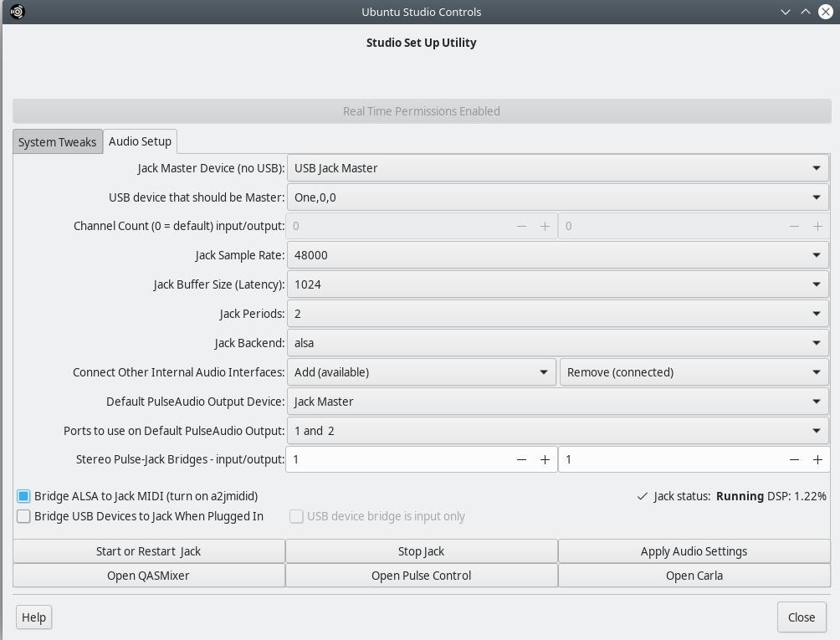The width and height of the screenshot is (840, 640).
Task: Open Jack Periods dropdown
Action: [x=558, y=313]
